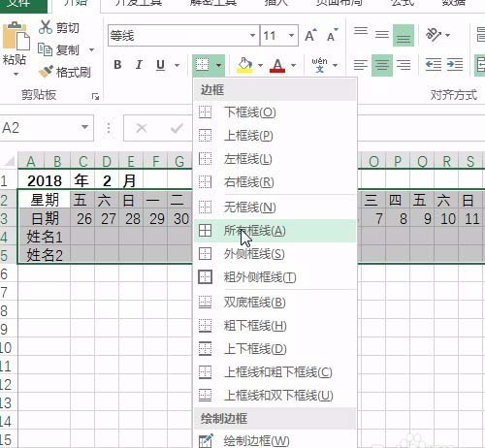
Task: Click the increase indent icon
Action: pos(455,65)
